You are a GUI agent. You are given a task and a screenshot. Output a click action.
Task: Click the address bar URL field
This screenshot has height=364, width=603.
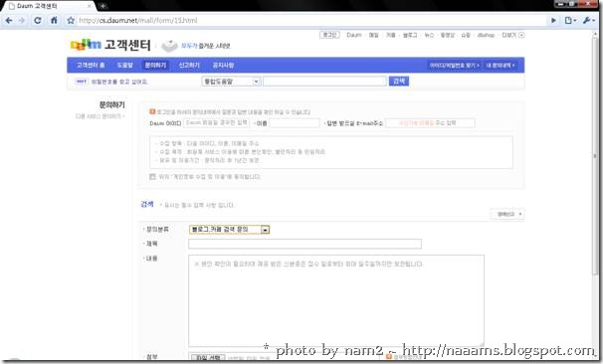tap(307, 20)
